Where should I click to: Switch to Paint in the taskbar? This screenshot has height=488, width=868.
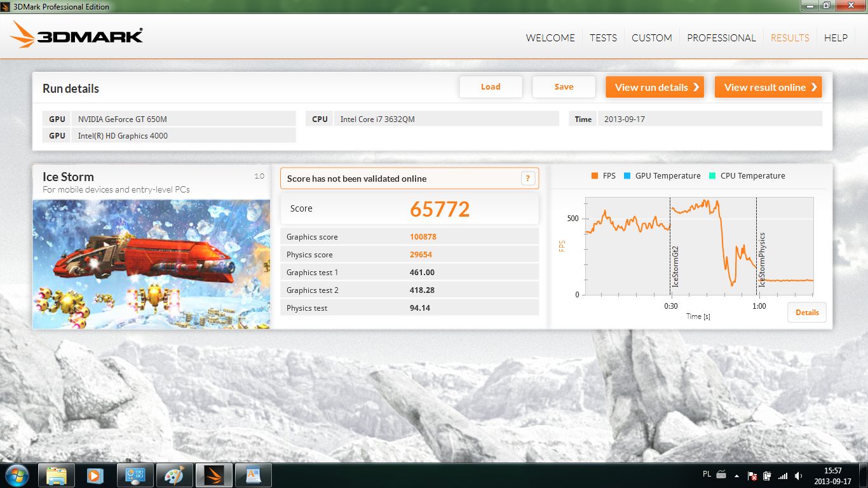tap(175, 475)
